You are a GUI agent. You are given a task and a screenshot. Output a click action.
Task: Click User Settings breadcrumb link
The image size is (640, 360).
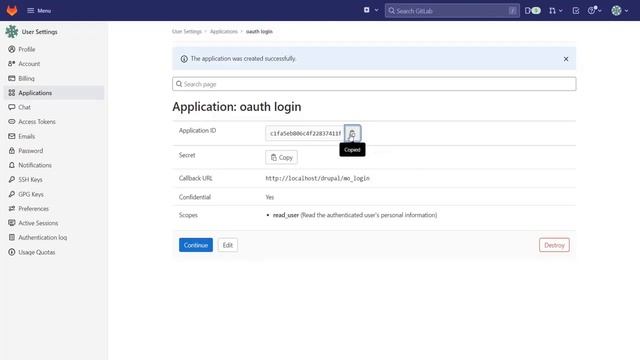pos(187,31)
